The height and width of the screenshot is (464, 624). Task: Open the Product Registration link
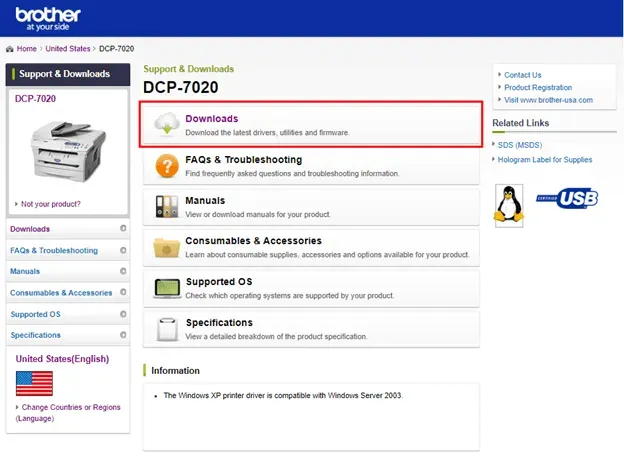pos(538,88)
